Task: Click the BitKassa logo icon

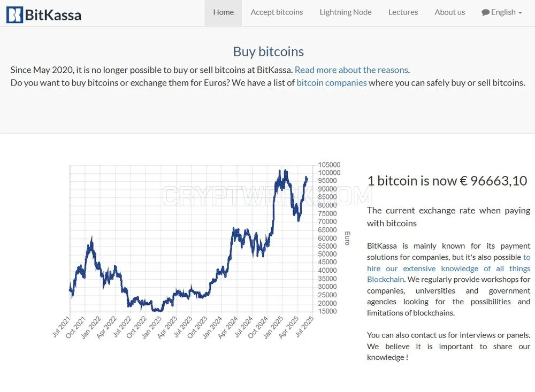Action: [14, 14]
